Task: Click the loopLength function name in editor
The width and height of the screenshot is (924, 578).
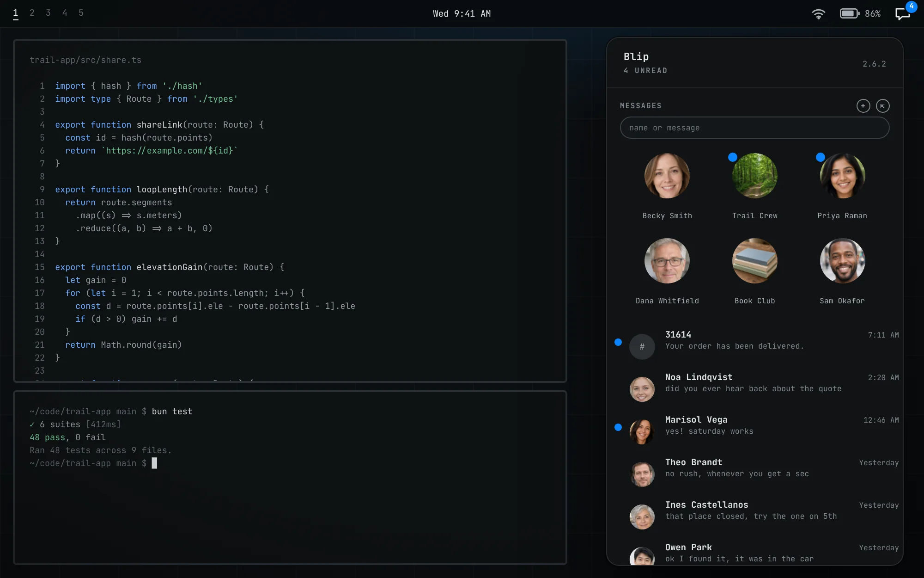Action: tap(162, 190)
